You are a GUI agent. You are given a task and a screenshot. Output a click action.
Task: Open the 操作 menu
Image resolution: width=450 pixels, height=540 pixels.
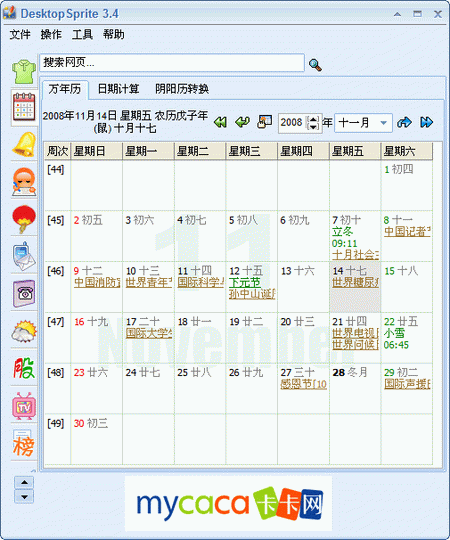coord(51,34)
